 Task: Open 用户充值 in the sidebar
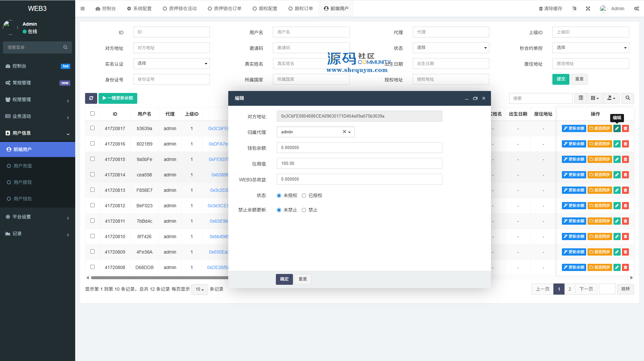point(23,166)
